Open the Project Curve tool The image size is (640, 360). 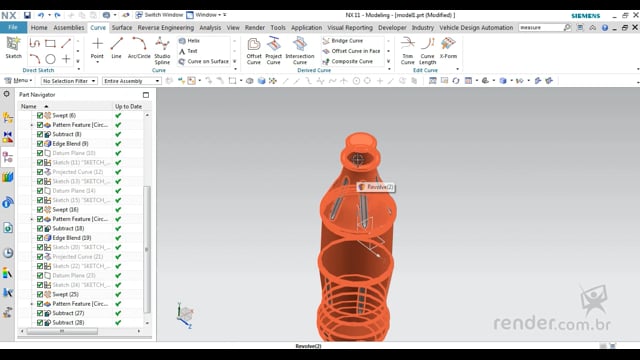273,51
